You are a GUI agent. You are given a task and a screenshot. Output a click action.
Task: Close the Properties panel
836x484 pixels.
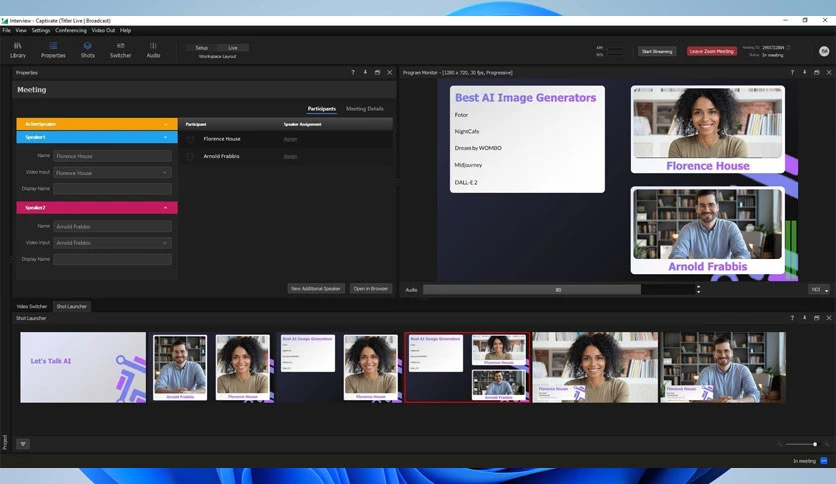[390, 72]
